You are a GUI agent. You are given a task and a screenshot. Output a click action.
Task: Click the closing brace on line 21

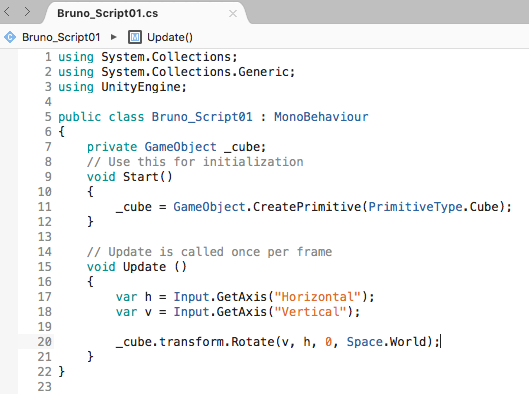tap(90, 357)
